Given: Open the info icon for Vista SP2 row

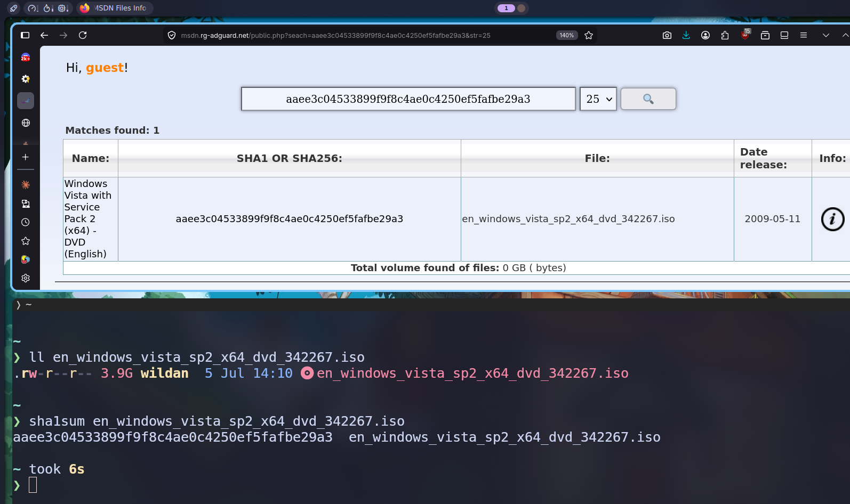Looking at the screenshot, I should point(832,219).
